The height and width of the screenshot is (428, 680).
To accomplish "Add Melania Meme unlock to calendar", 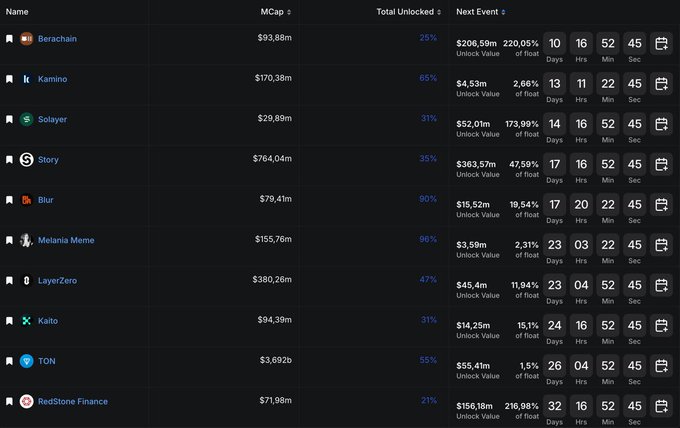I will (x=661, y=245).
